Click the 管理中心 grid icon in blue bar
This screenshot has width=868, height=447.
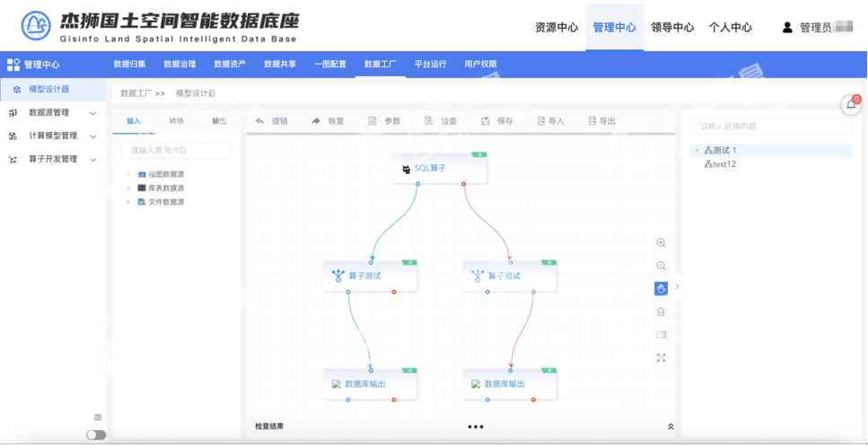(x=13, y=64)
